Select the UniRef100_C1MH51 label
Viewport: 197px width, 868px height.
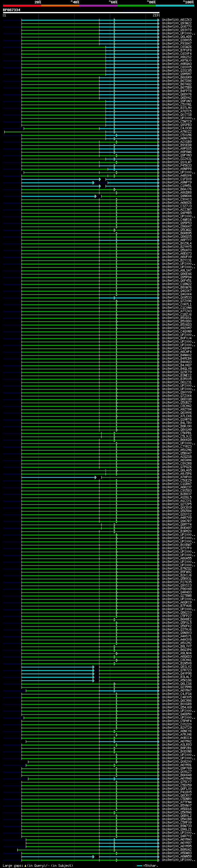click(x=177, y=186)
